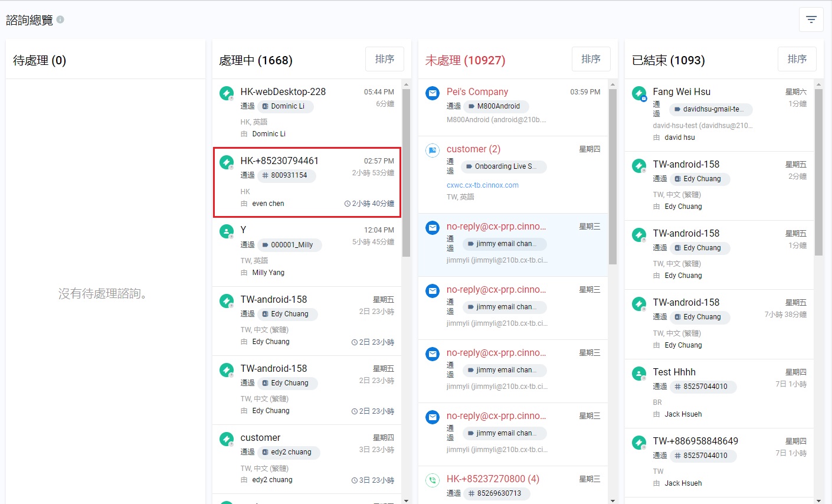Click the avatar icon of HK-+85230794461
This screenshot has height=504, width=832.
point(226,162)
